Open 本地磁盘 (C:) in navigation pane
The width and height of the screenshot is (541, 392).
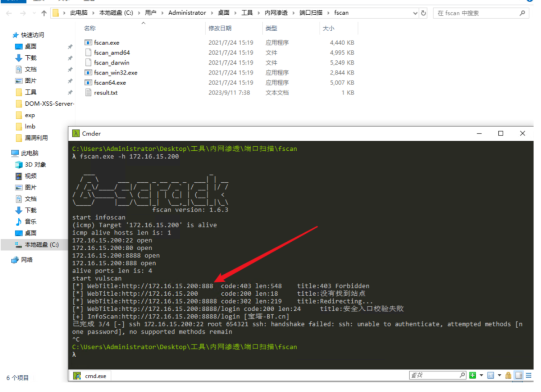point(41,244)
